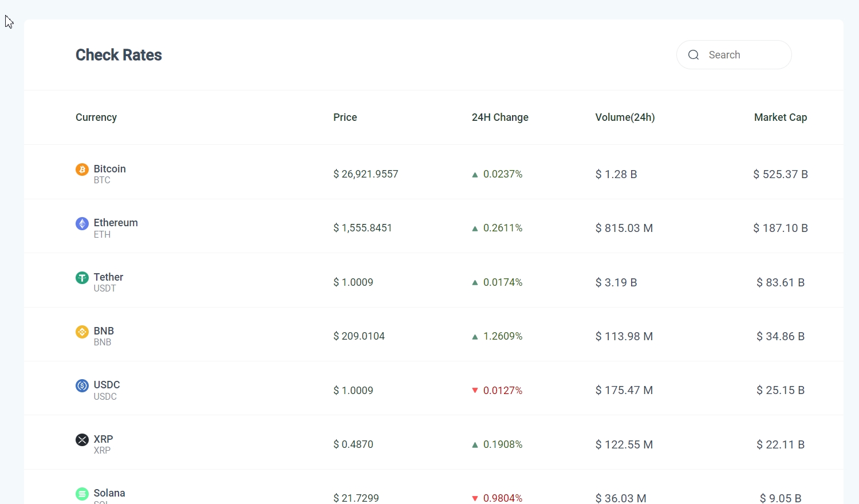Click the 1.2609% change value
Image resolution: width=859 pixels, height=504 pixels.
[503, 336]
